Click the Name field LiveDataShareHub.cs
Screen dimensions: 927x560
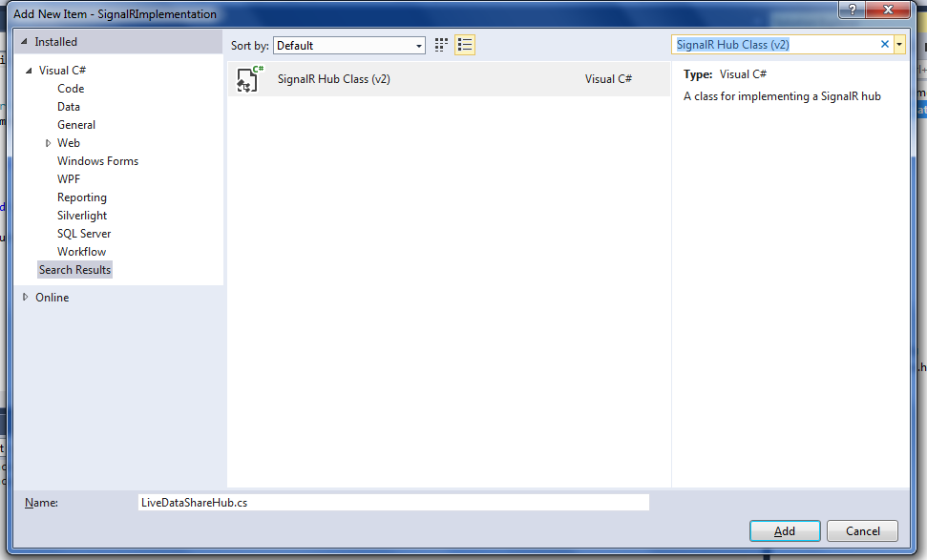coord(393,503)
